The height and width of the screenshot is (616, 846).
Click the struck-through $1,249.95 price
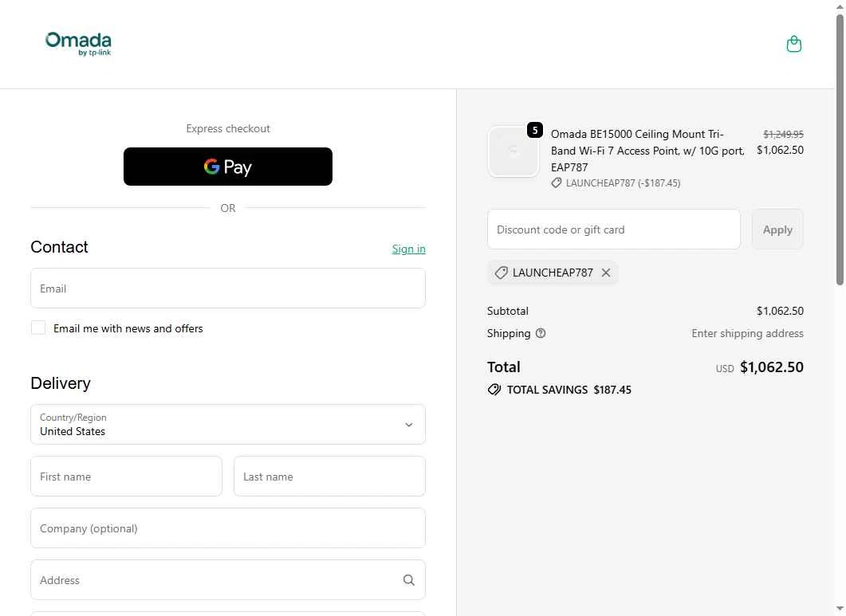(x=783, y=134)
